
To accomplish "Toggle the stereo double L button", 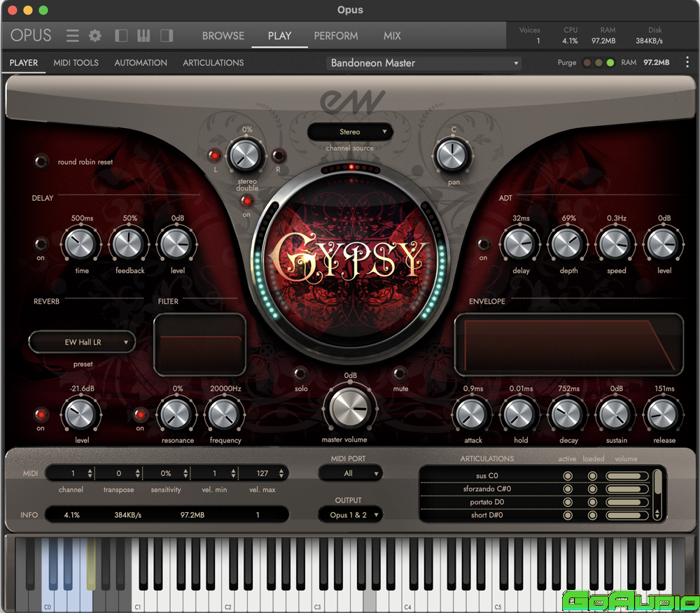I will [215, 155].
